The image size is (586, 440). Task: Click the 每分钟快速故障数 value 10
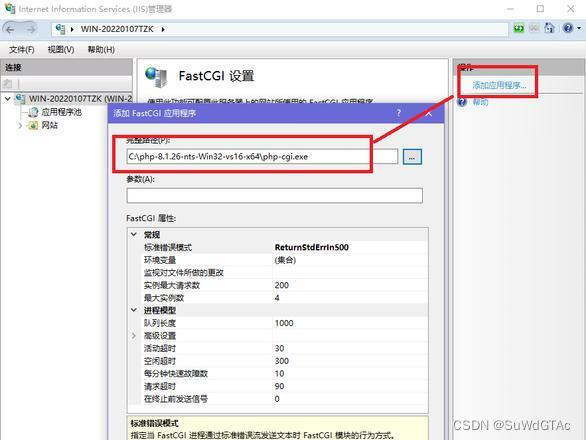pos(280,373)
